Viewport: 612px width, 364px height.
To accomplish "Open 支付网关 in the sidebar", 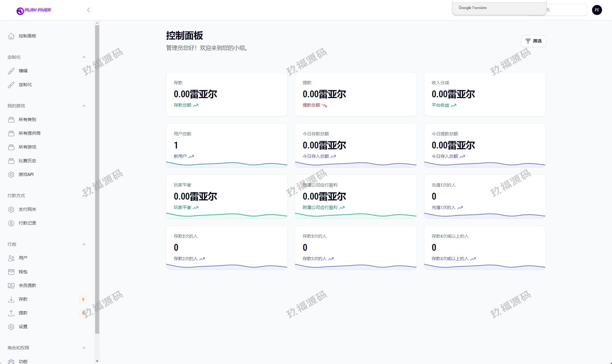I will pyautogui.click(x=27, y=209).
